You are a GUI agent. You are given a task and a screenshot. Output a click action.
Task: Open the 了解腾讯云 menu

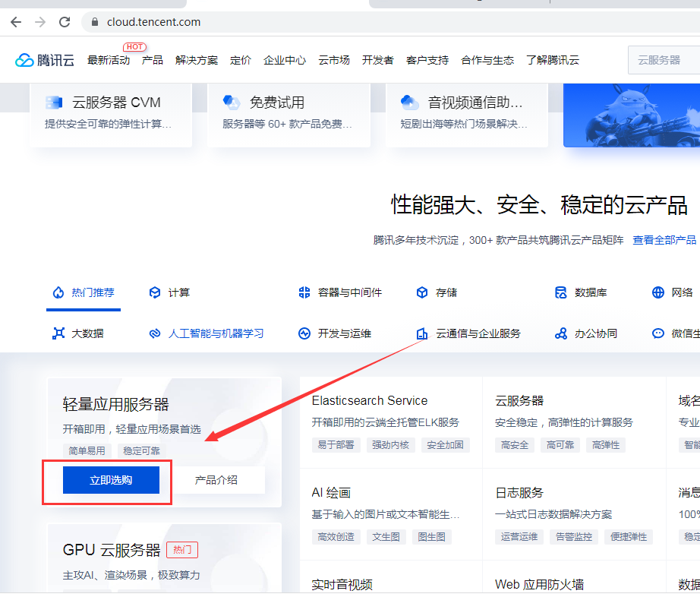(x=553, y=60)
